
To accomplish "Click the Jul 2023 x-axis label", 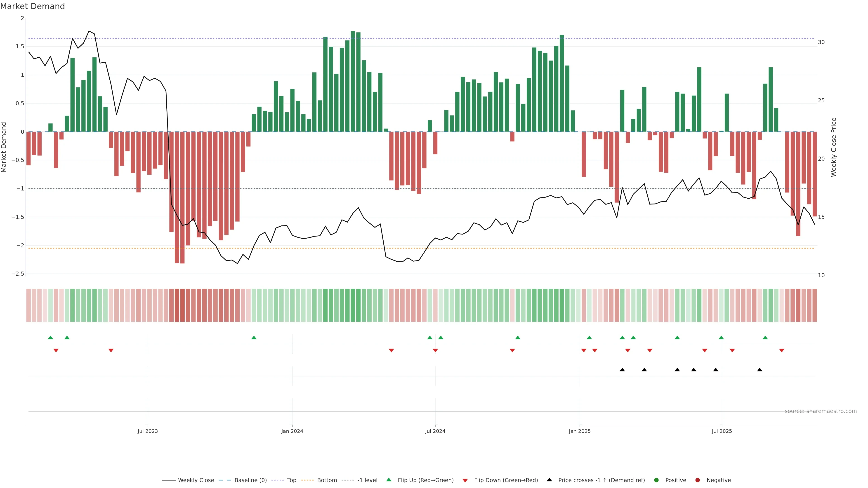I will point(148,431).
